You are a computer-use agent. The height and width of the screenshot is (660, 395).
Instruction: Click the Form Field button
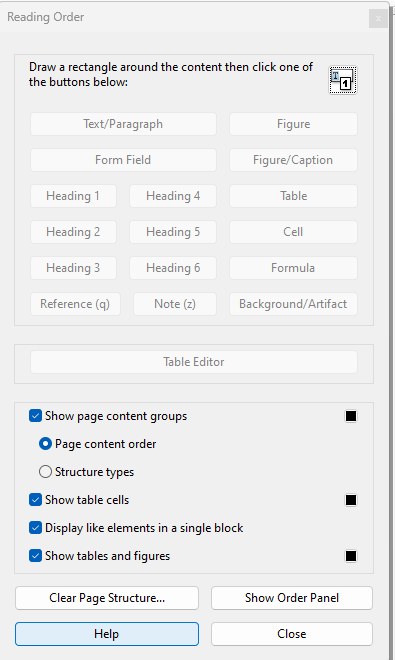click(123, 160)
